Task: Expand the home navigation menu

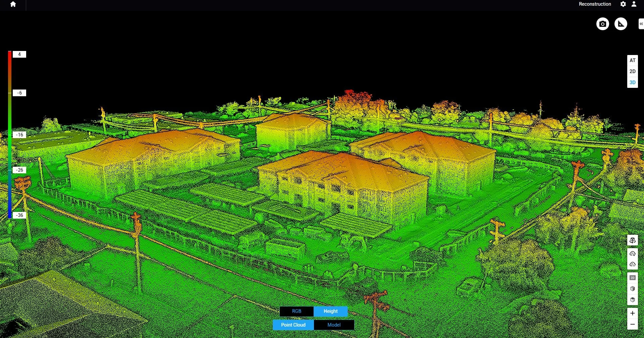Action: [x=13, y=5]
